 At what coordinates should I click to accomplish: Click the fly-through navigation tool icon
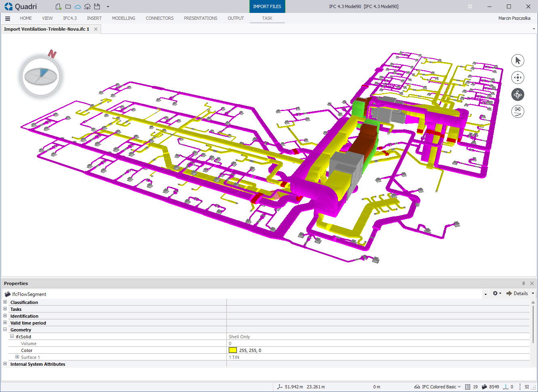518,111
